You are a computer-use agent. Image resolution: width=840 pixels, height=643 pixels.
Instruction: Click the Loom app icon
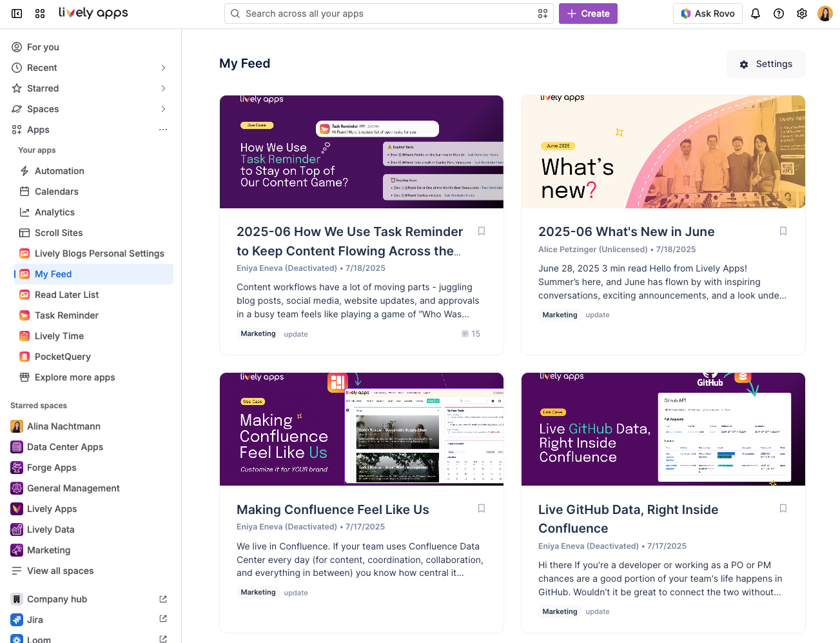pyautogui.click(x=17, y=638)
